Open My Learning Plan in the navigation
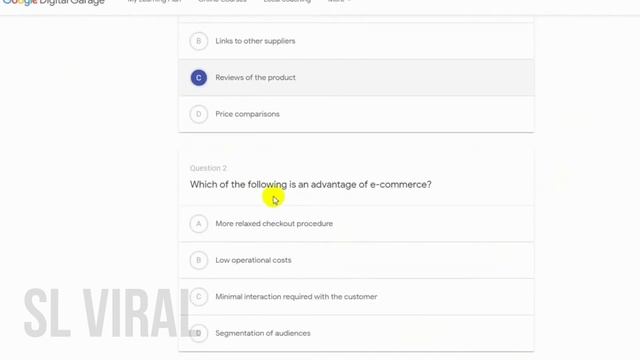The height and width of the screenshot is (360, 640). click(154, 1)
